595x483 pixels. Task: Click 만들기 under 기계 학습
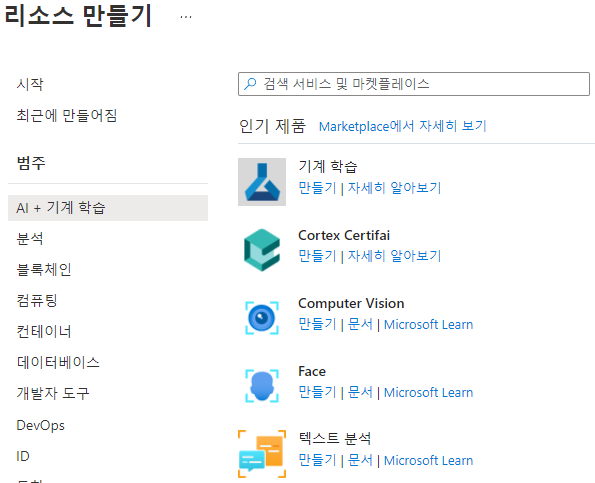click(x=317, y=187)
